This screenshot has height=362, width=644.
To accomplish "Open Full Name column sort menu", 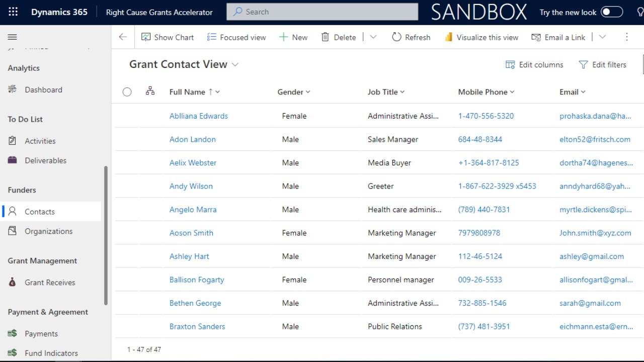I will (x=195, y=92).
